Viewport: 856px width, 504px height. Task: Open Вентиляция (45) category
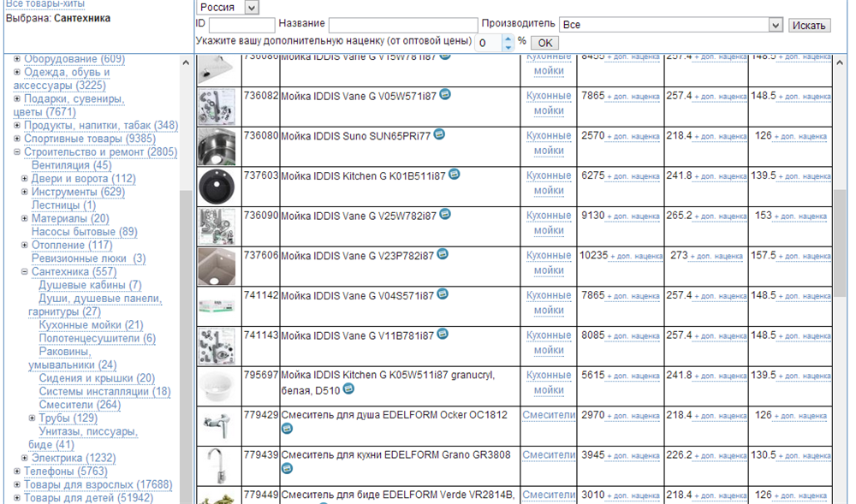pyautogui.click(x=72, y=165)
